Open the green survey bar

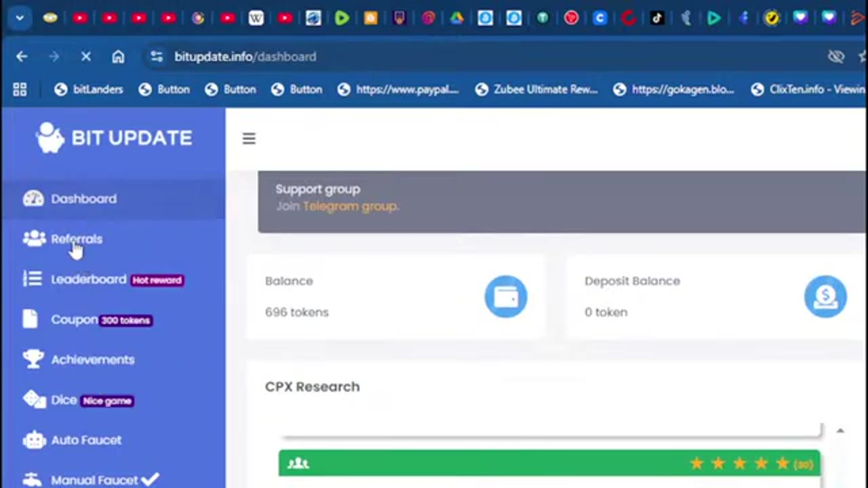pyautogui.click(x=549, y=464)
